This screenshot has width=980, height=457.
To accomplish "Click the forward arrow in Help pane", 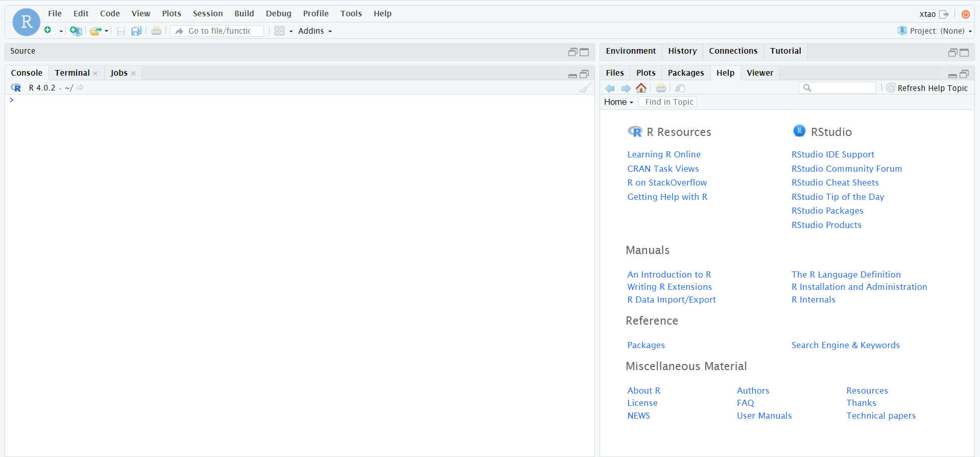I will (x=626, y=88).
